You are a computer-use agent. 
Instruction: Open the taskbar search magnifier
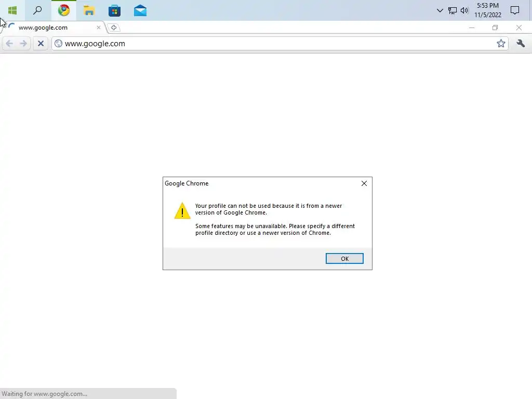pyautogui.click(x=37, y=10)
